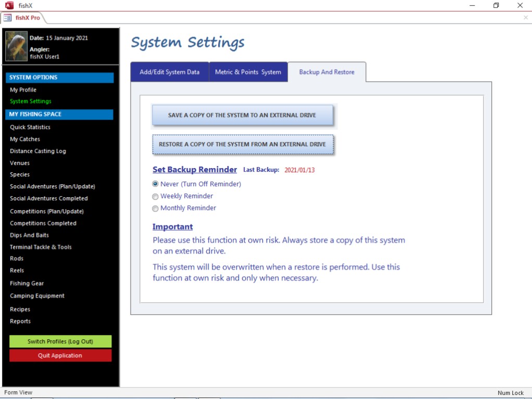Screen dimensions: 532x399
Task: Enable the Weekly Reminder option
Action: pos(155,197)
